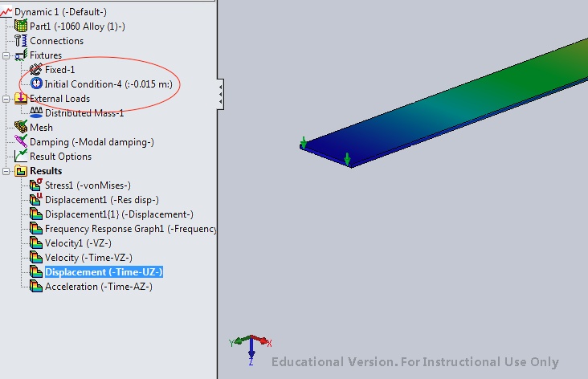Select the Connections item
Viewport: 588px width, 379px height.
(x=56, y=40)
